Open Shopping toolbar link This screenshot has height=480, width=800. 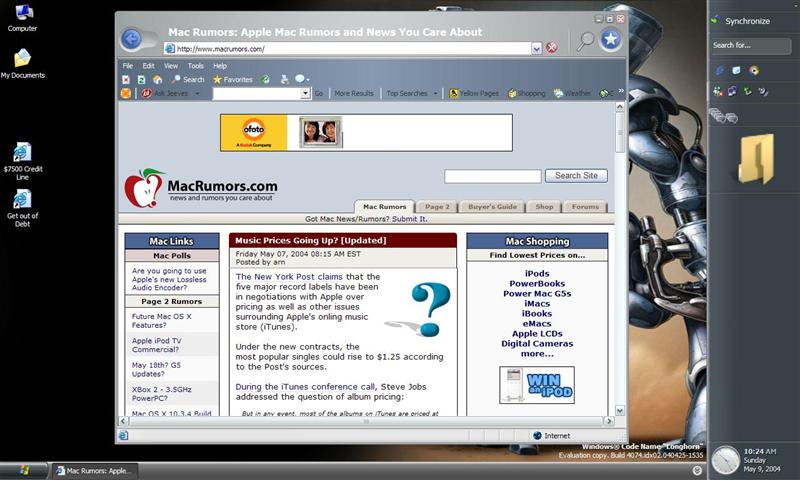(x=527, y=93)
